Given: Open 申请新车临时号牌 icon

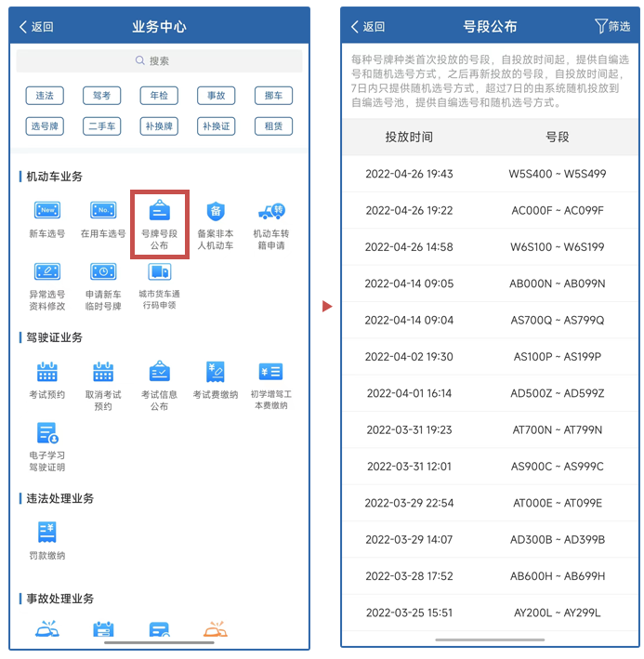Looking at the screenshot, I should pos(103,271).
